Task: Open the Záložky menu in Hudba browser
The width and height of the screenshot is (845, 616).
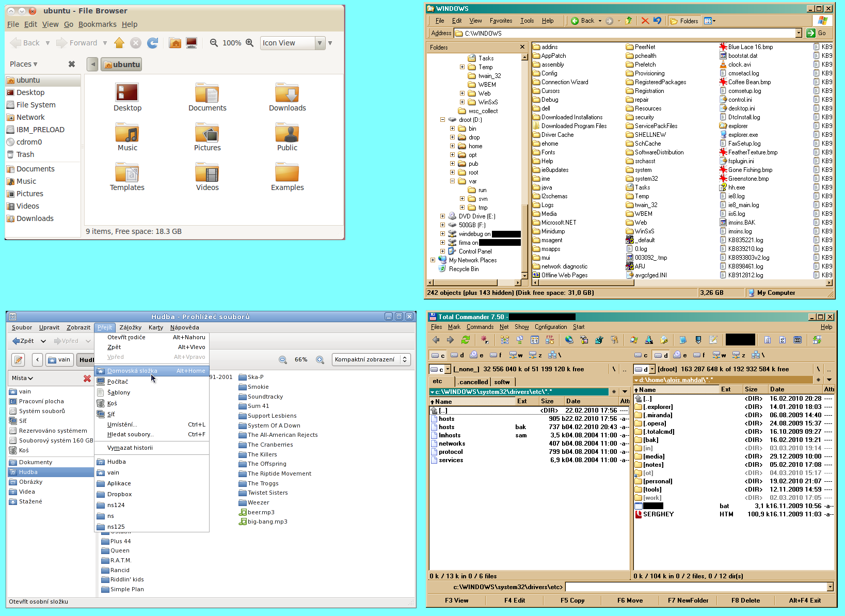Action: pyautogui.click(x=130, y=327)
